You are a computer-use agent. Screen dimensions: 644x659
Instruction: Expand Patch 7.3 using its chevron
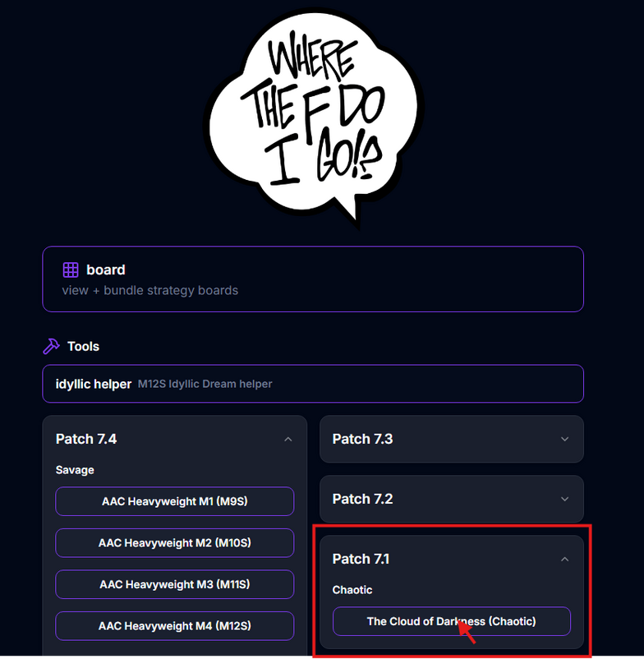point(564,439)
